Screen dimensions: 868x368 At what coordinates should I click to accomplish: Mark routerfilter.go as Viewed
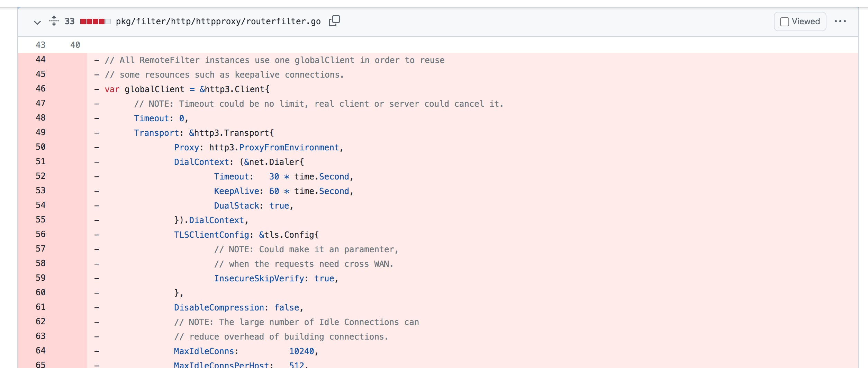pos(784,21)
